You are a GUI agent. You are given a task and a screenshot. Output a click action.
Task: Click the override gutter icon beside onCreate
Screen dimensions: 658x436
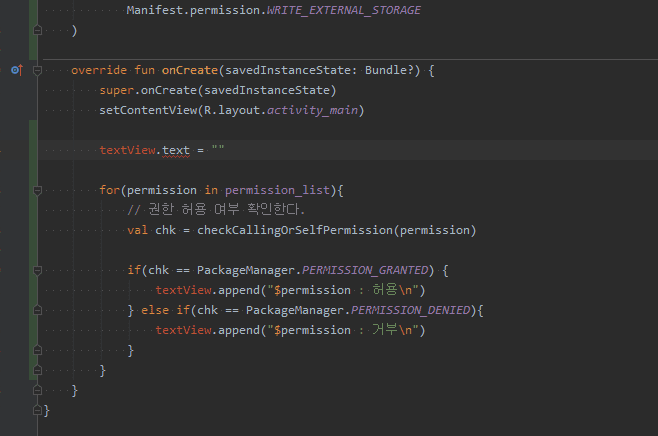point(17,70)
